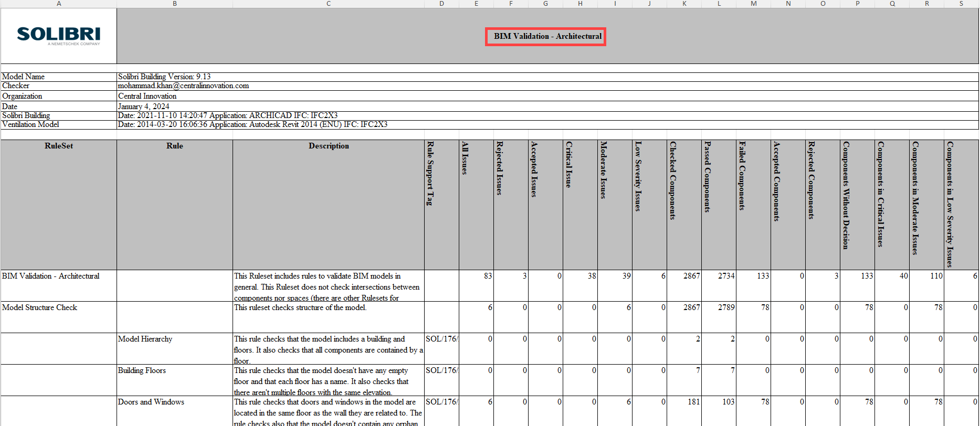This screenshot has height=426, width=980.
Task: Select column M header
Action: click(753, 4)
